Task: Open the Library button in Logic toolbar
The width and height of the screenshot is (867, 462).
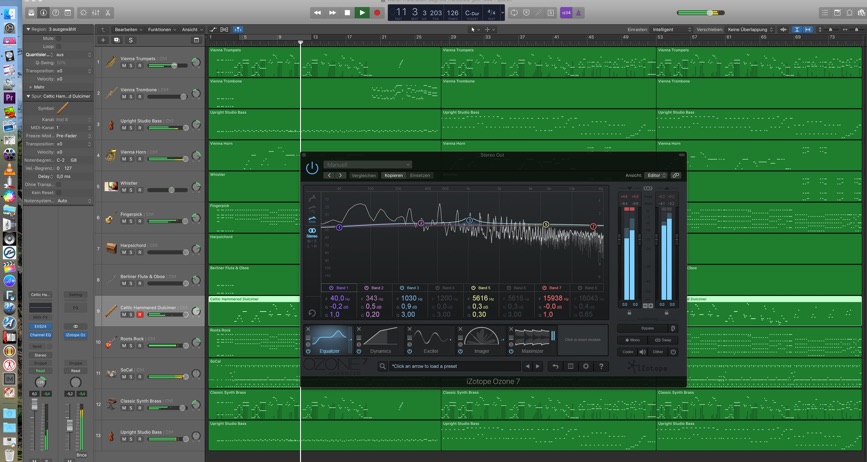Action: (32, 12)
